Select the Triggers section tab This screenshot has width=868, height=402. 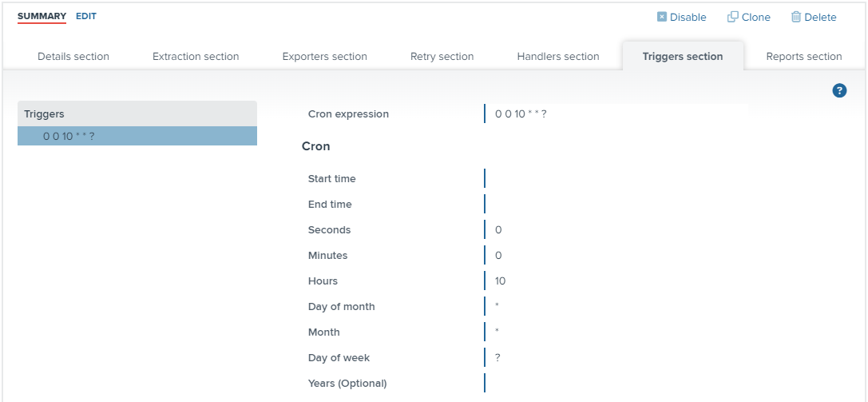[683, 57]
